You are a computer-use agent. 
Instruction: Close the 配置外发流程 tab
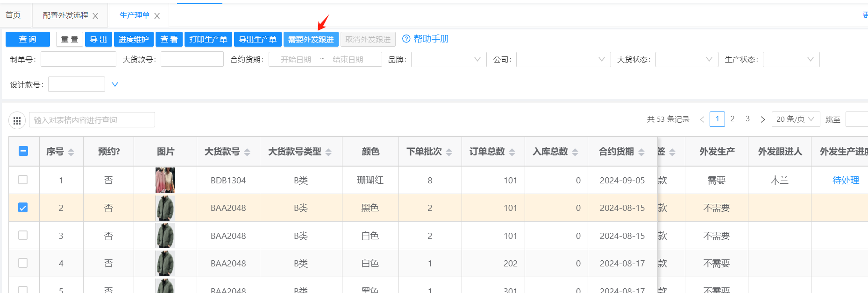click(x=95, y=16)
